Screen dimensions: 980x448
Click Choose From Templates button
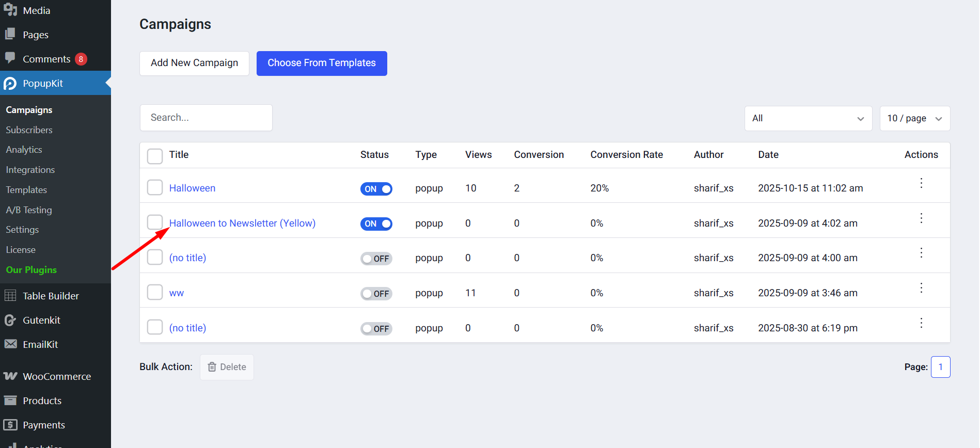point(322,63)
